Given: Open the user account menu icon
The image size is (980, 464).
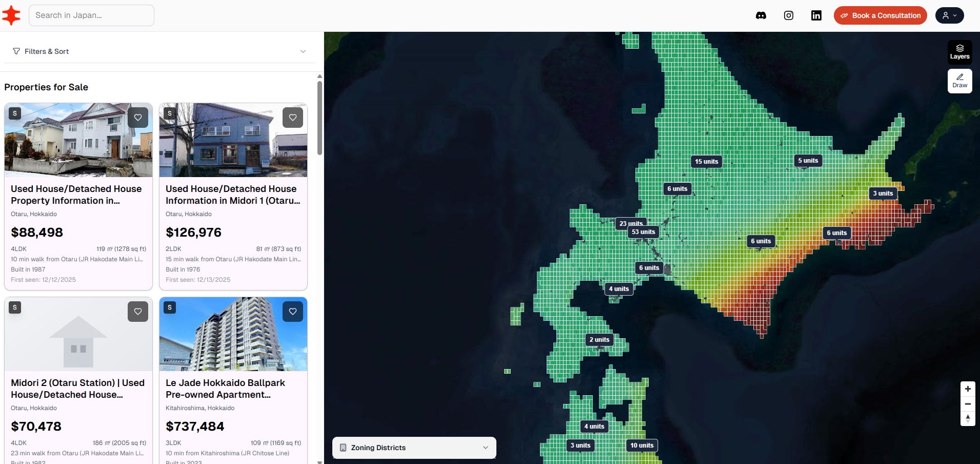Looking at the screenshot, I should coord(949,15).
